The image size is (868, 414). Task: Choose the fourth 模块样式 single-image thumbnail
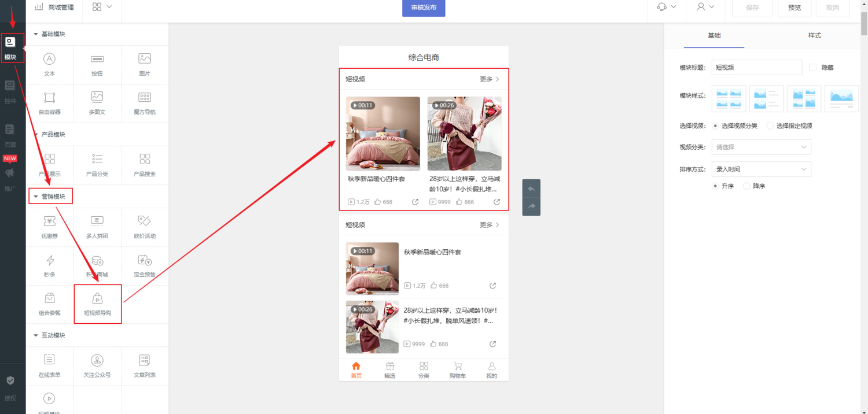pyautogui.click(x=841, y=98)
